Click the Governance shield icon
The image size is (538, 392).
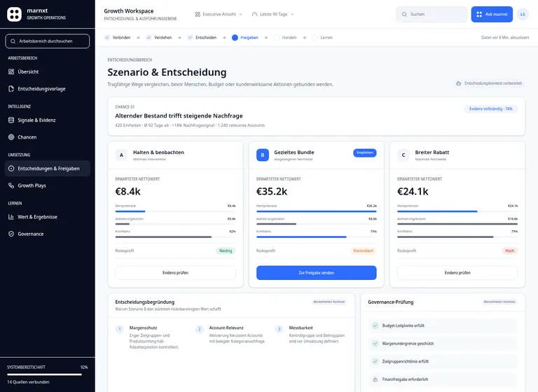click(x=11, y=234)
